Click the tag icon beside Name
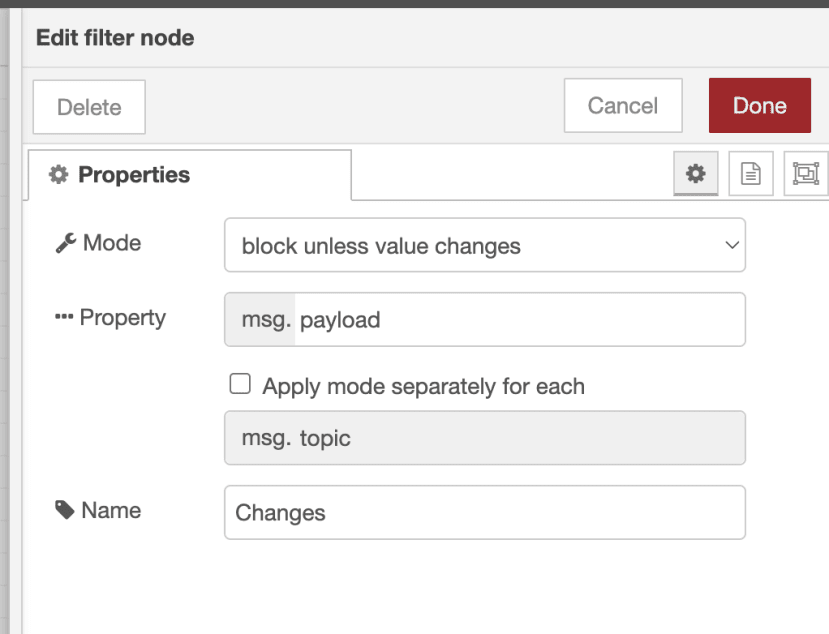This screenshot has width=829, height=634. [x=65, y=510]
